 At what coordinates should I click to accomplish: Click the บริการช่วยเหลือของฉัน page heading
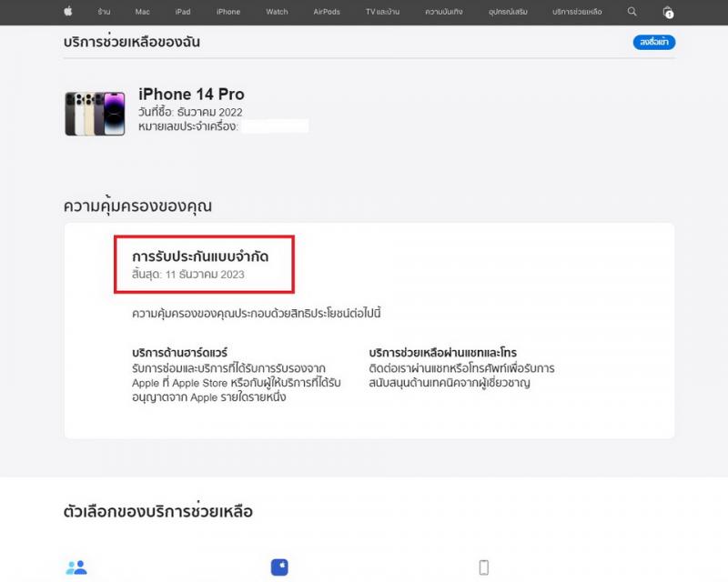pyautogui.click(x=132, y=42)
